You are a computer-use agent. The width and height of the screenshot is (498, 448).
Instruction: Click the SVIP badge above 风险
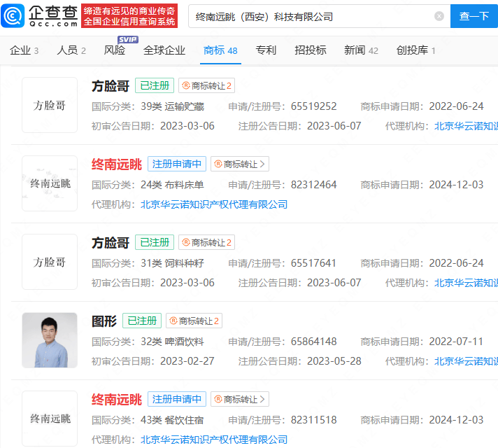tap(128, 39)
